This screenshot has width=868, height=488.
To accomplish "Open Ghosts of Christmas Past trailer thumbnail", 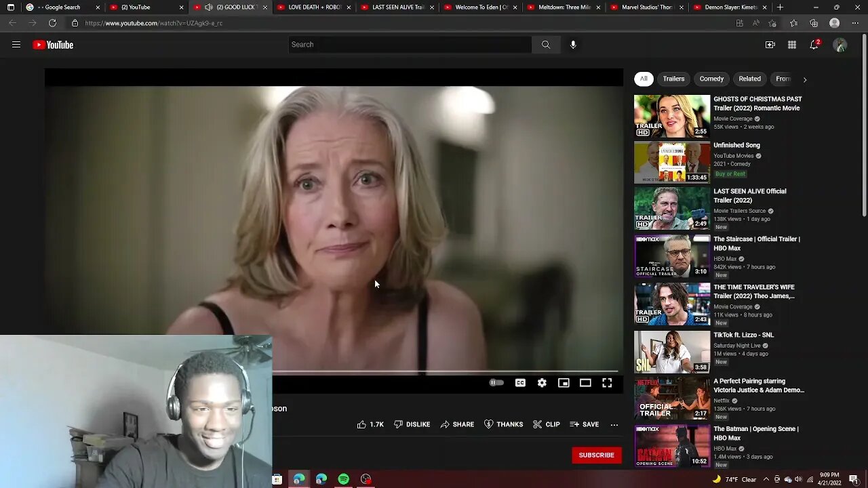I will [672, 117].
